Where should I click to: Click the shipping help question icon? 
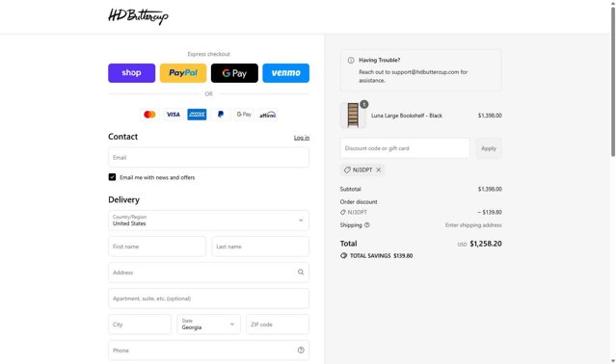367,225
